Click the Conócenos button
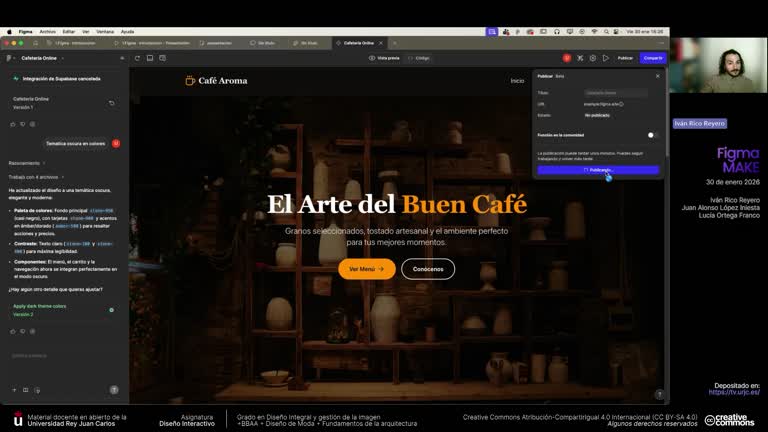The image size is (768, 432). point(428,269)
